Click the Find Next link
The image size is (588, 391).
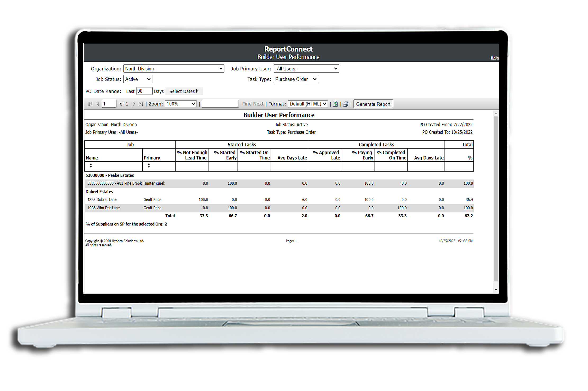tap(253, 104)
